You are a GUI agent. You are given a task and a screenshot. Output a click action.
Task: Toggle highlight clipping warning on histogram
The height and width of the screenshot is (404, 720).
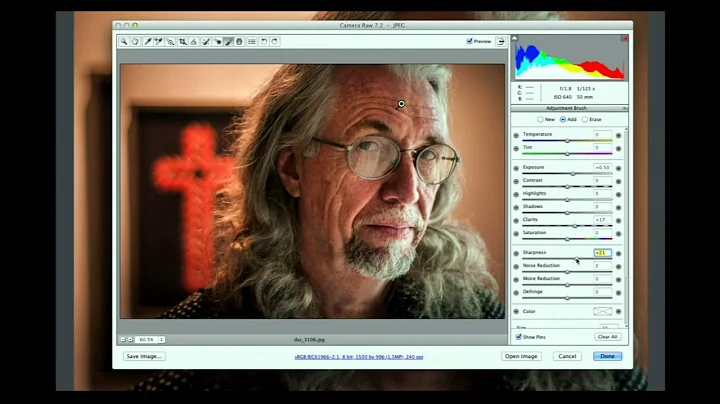pyautogui.click(x=624, y=38)
